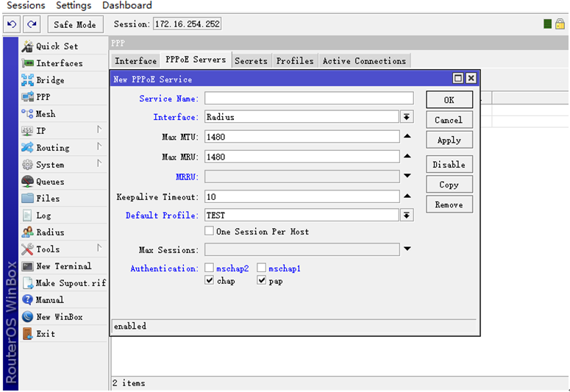Screen dimensions: 570x392
Task: Open Queues from the sidebar icon
Action: pyautogui.click(x=27, y=182)
